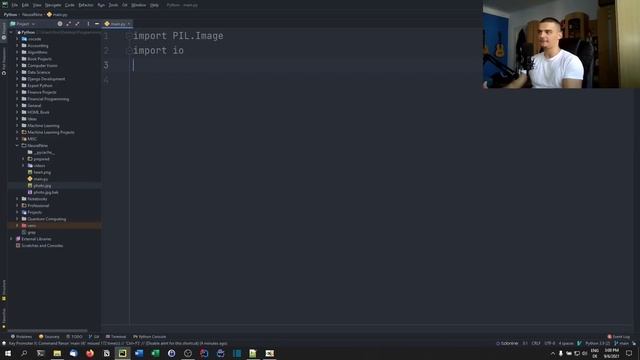
Task: Select photo.jpg.bak in the project tree
Action: [46, 192]
